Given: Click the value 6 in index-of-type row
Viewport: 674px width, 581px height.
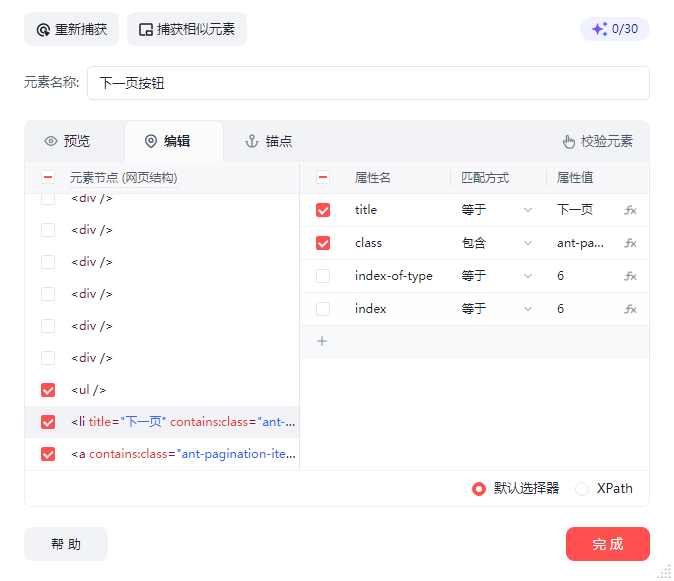Looking at the screenshot, I should [561, 276].
